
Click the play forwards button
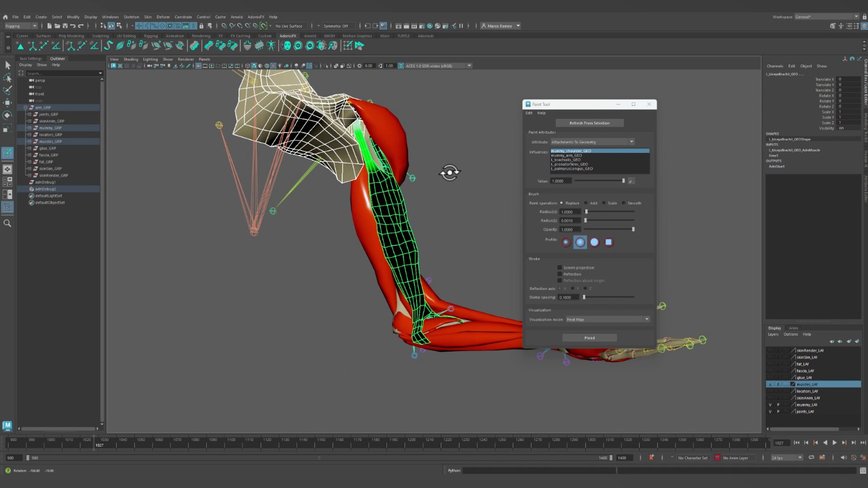click(835, 443)
